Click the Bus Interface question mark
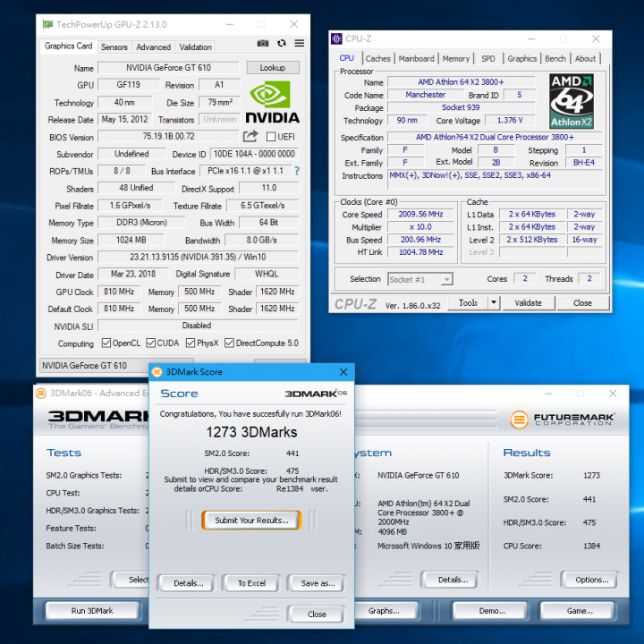The width and height of the screenshot is (644, 644). click(297, 171)
